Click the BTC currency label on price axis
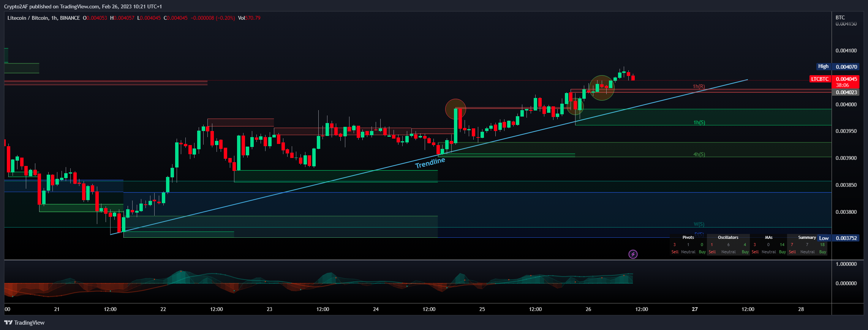868x330 pixels. click(x=840, y=17)
